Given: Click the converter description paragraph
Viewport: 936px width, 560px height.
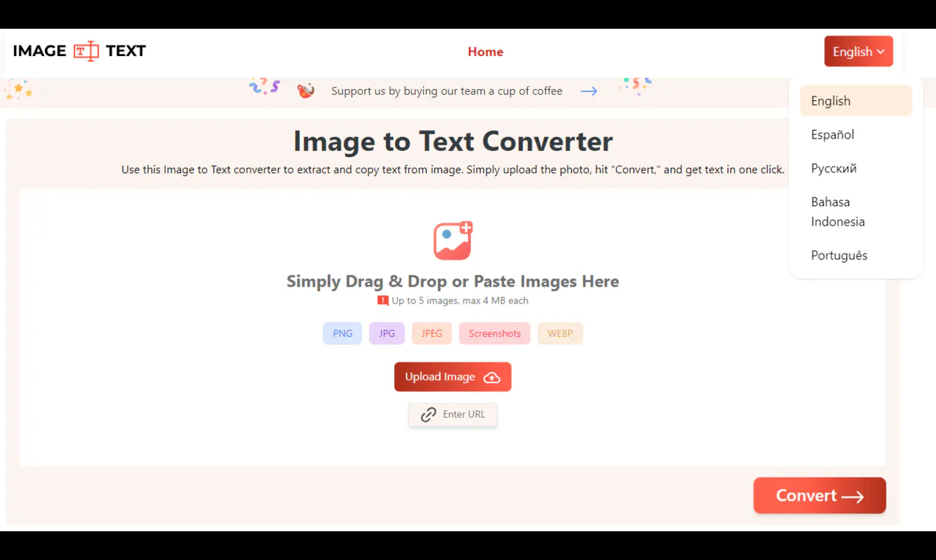Looking at the screenshot, I should point(453,169).
